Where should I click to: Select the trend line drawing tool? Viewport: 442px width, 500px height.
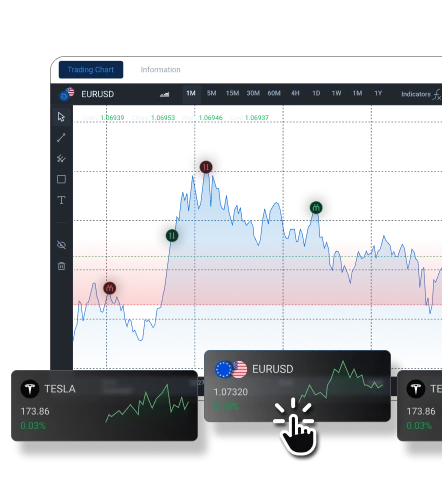[x=61, y=138]
